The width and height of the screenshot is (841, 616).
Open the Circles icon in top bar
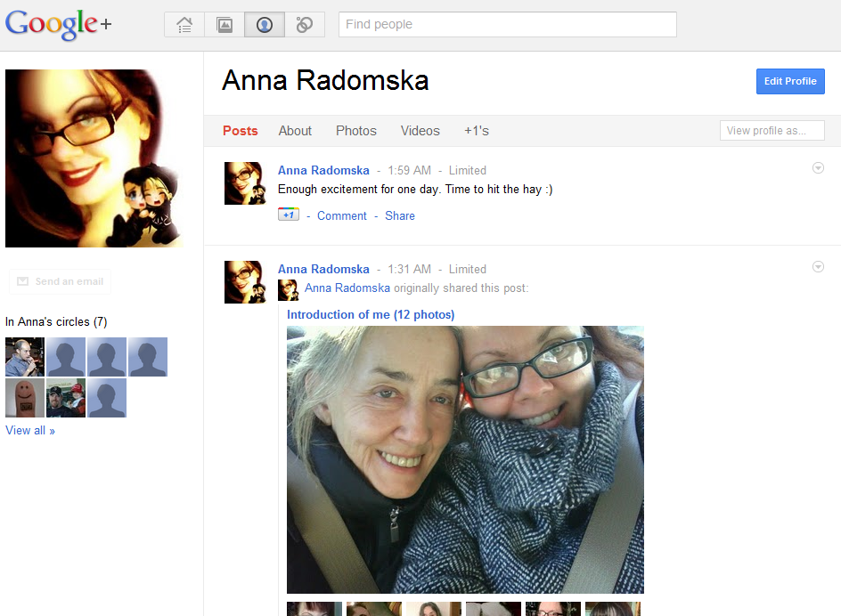tap(305, 25)
